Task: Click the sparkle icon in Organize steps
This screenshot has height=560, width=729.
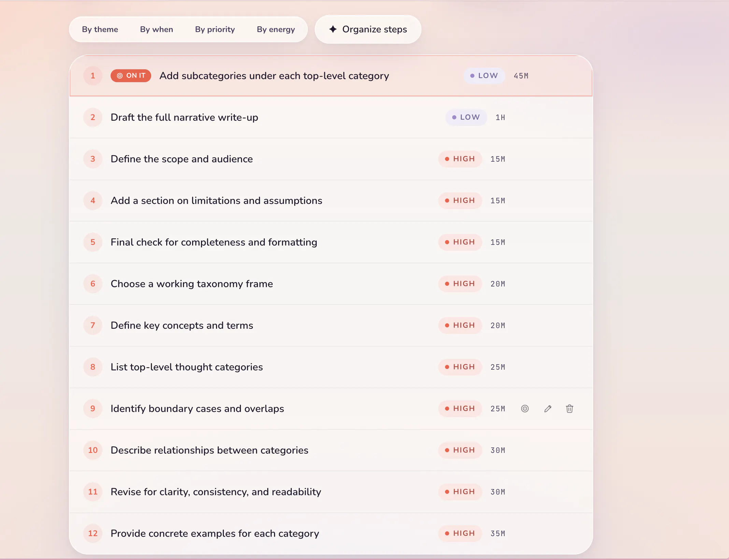Action: point(333,29)
